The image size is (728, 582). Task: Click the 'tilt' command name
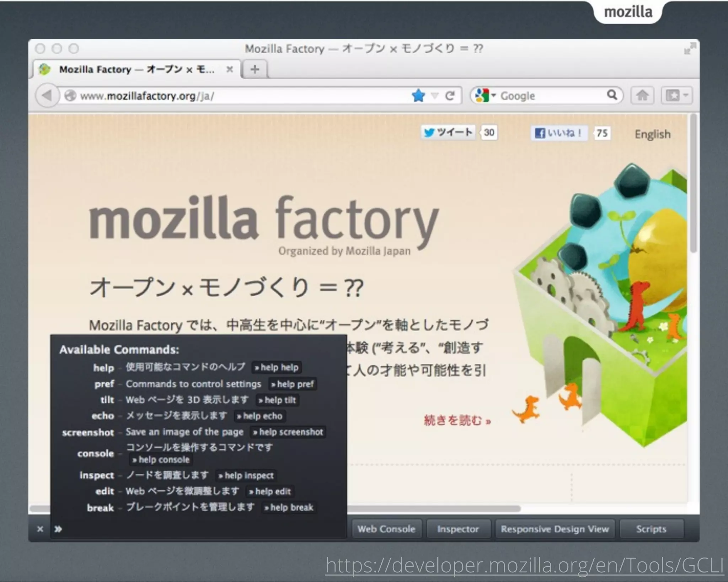pos(107,400)
